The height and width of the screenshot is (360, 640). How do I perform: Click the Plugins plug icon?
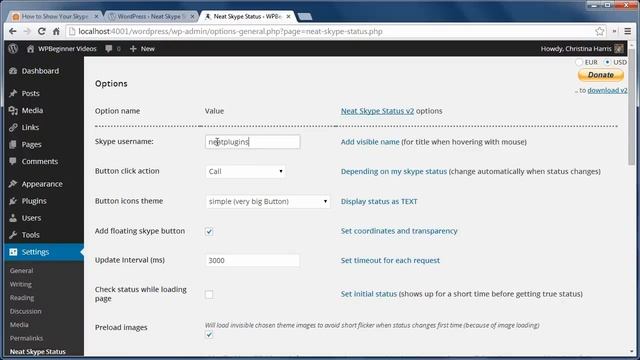(x=13, y=201)
